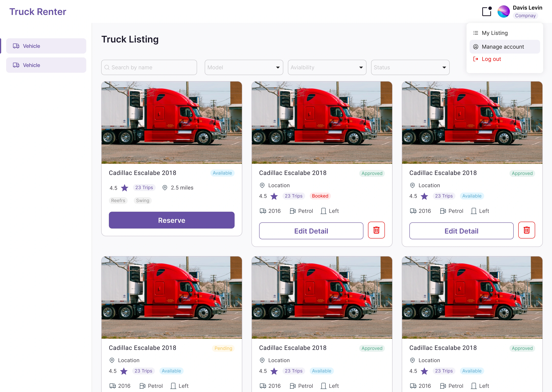
Task: Delete the Booked Cadillac Escalabe listing
Action: pos(376,230)
